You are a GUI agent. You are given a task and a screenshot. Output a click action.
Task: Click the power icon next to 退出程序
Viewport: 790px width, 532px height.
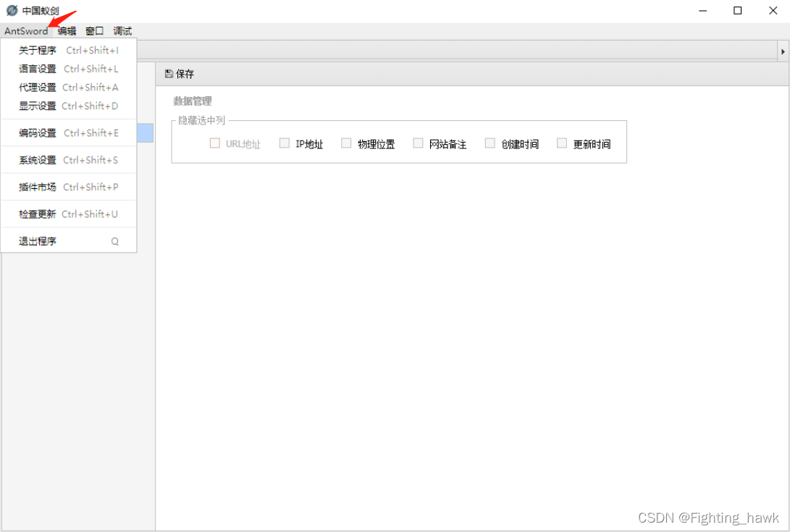point(114,240)
